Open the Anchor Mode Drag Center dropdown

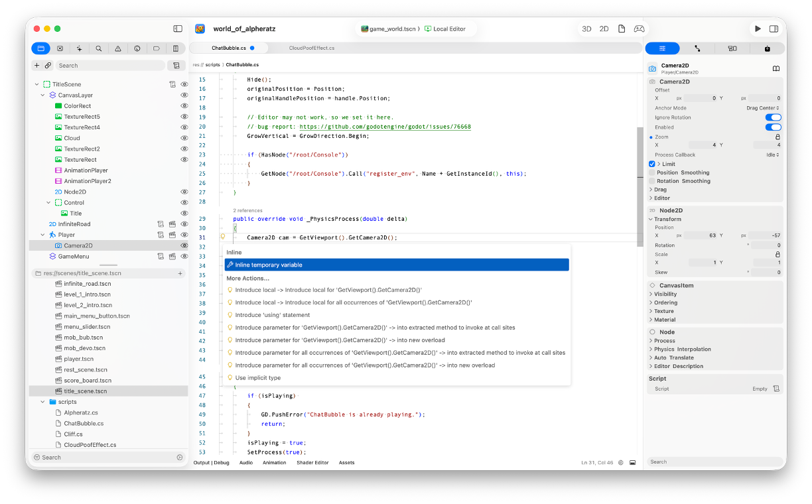[762, 108]
